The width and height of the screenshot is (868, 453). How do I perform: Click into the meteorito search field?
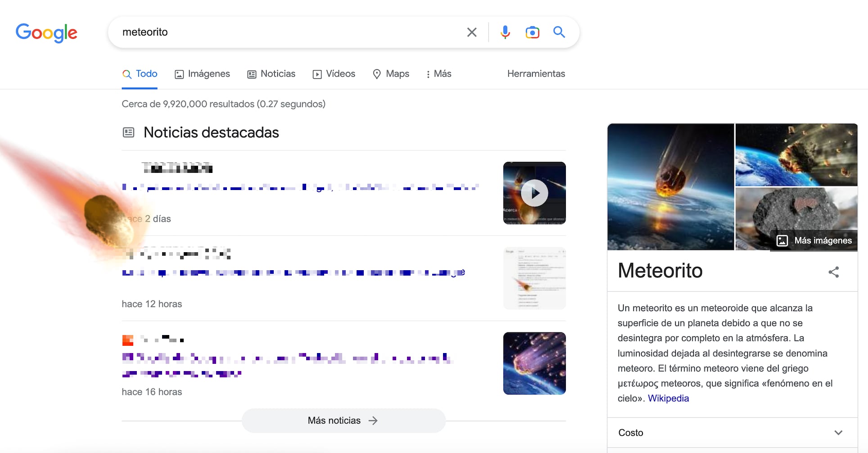click(288, 32)
